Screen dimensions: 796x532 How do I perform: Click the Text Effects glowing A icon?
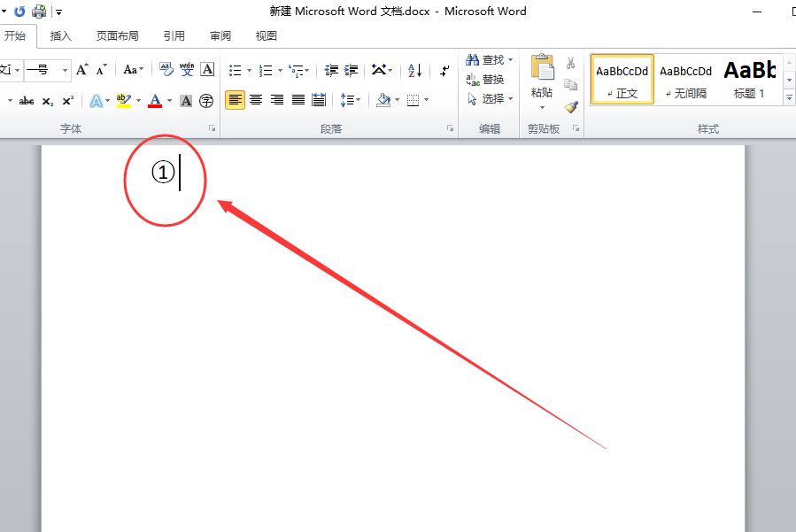(x=97, y=101)
